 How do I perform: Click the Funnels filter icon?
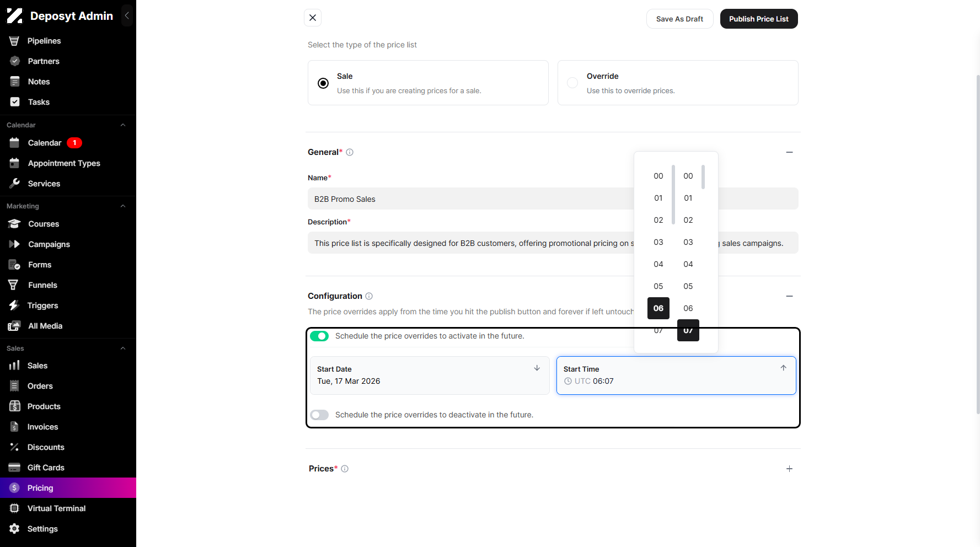[14, 285]
